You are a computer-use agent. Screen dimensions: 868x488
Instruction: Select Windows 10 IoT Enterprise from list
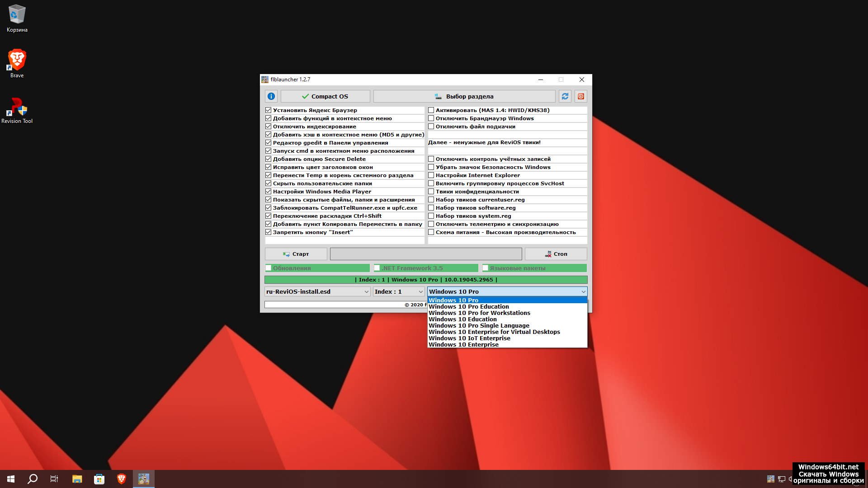469,338
